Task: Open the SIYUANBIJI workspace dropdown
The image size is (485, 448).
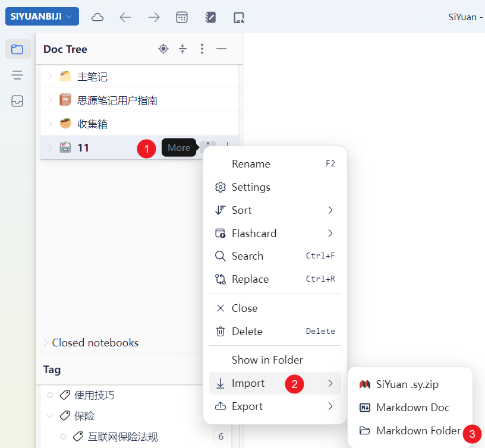Action: 42,17
